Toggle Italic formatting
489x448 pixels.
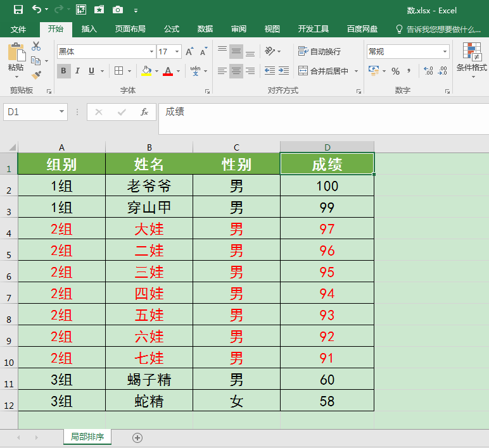[78, 71]
